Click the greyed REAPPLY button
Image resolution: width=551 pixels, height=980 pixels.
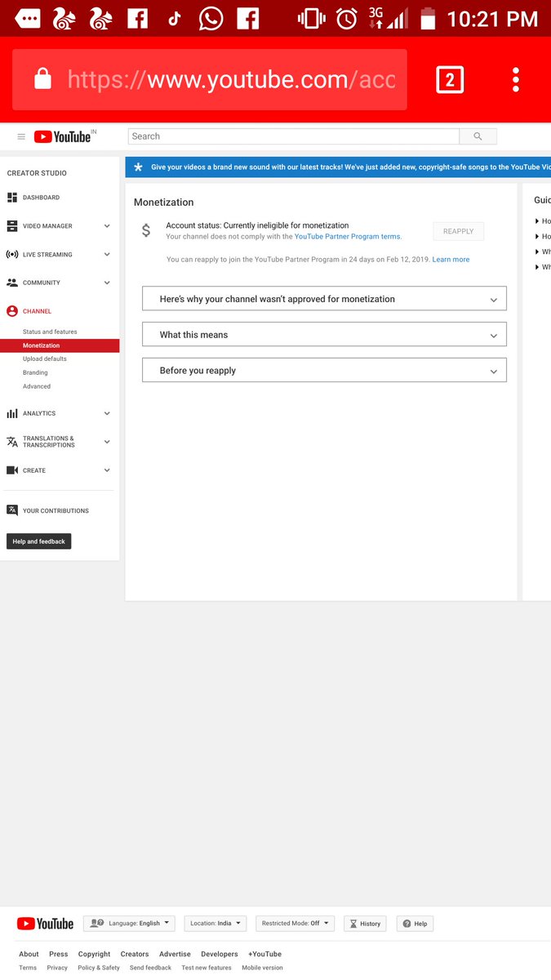click(x=458, y=231)
